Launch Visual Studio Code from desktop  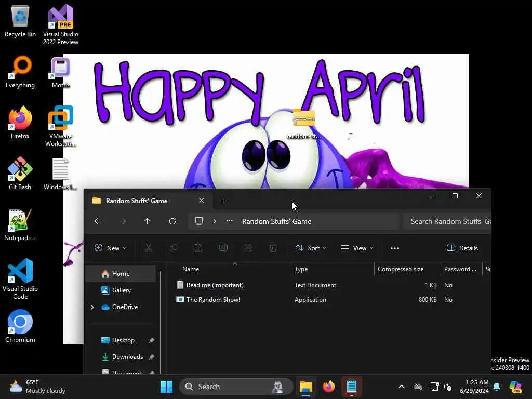pyautogui.click(x=20, y=279)
